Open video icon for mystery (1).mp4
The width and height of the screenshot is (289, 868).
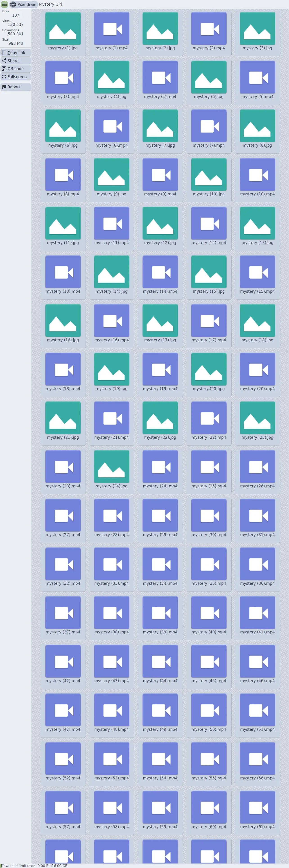111,29
